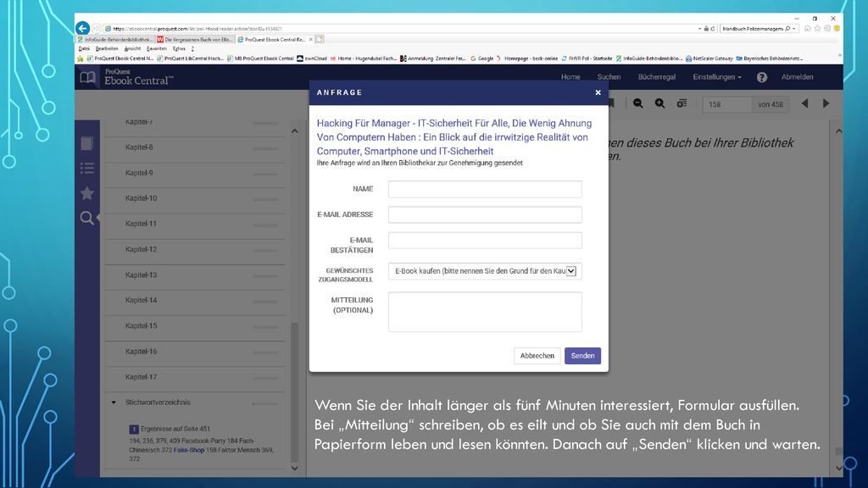Click the Ergebnisse auf Seite 451 marker icon

pyautogui.click(x=133, y=429)
